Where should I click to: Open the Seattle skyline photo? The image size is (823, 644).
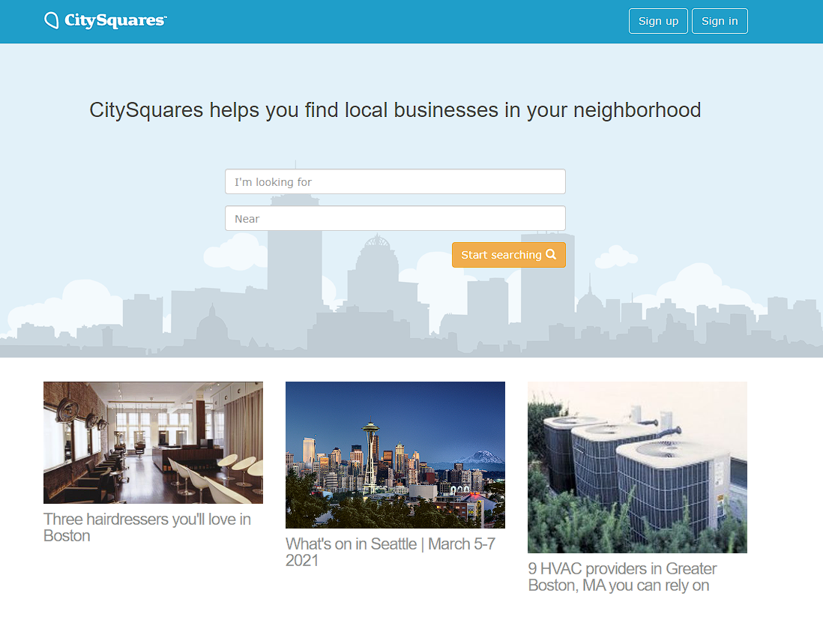(x=395, y=455)
